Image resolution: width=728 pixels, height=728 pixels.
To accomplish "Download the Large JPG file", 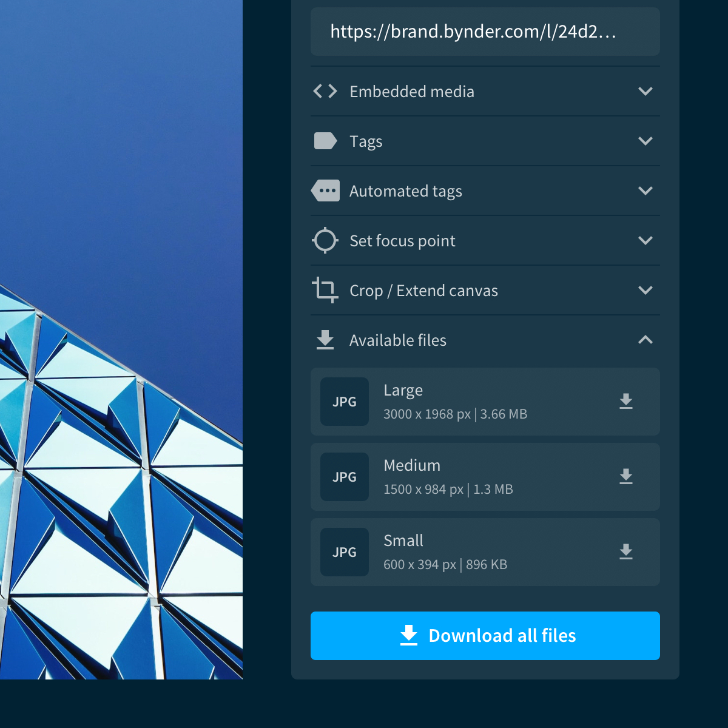I will click(x=626, y=402).
